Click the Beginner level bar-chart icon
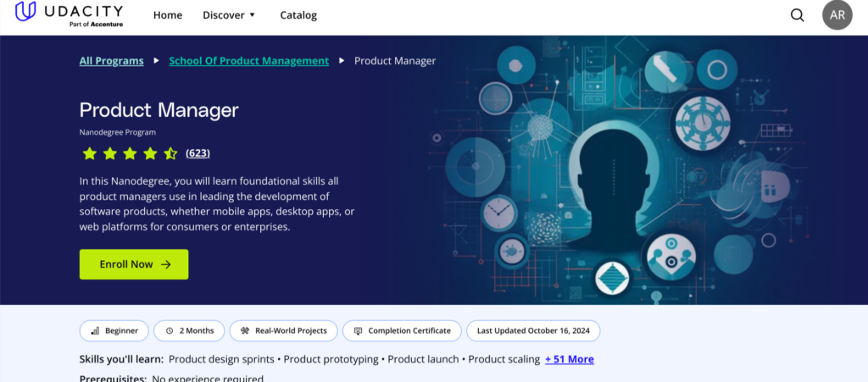 97,330
